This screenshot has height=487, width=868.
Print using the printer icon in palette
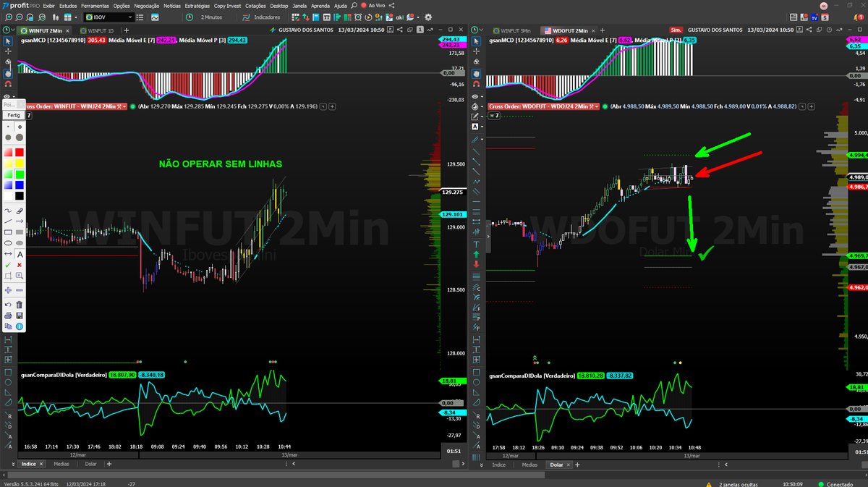point(8,316)
